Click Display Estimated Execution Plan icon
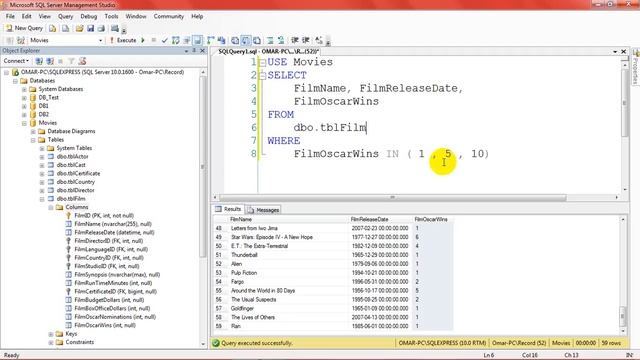 [176, 40]
